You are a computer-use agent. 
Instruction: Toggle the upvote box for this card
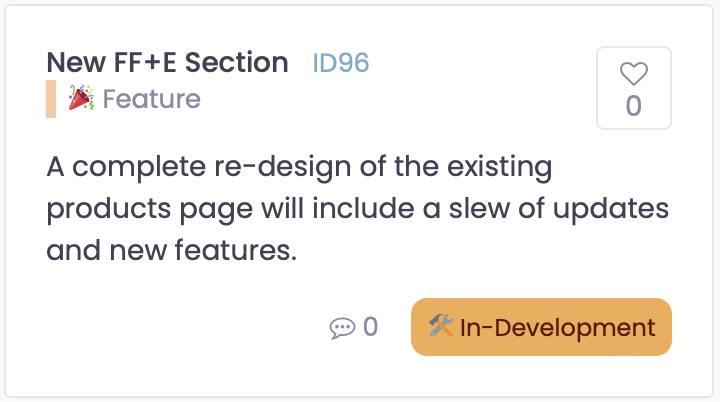tap(634, 88)
